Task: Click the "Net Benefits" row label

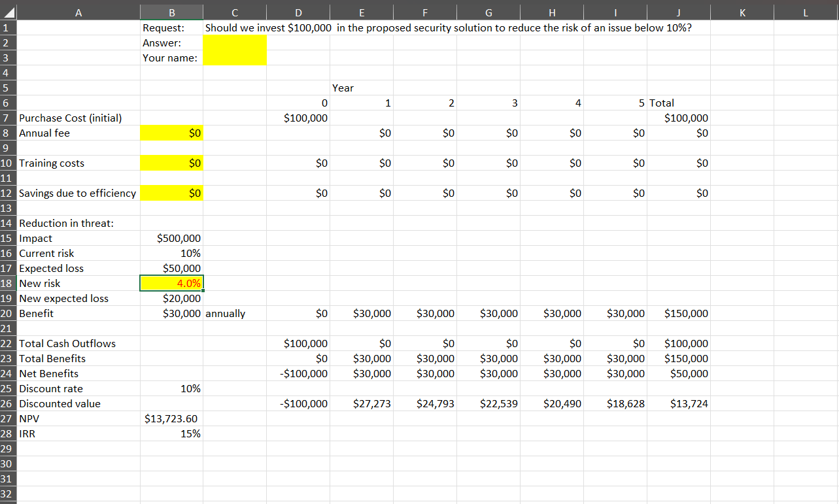Action: tap(48, 374)
